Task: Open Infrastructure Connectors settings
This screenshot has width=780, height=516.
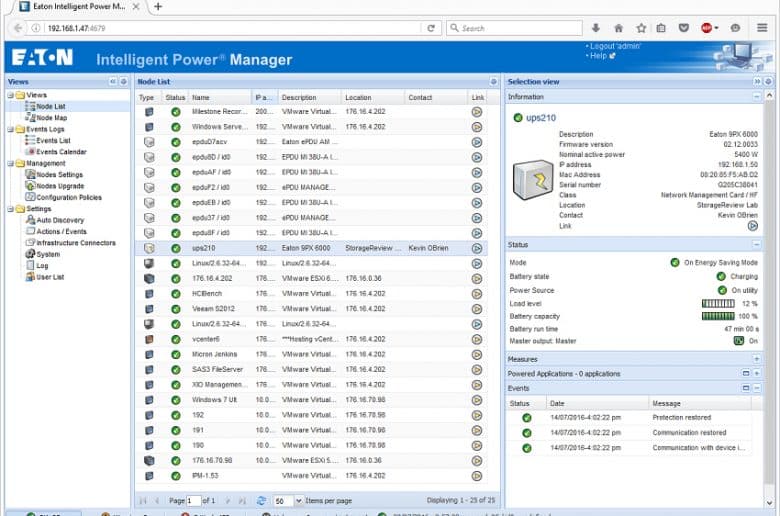Action: click(x=76, y=243)
